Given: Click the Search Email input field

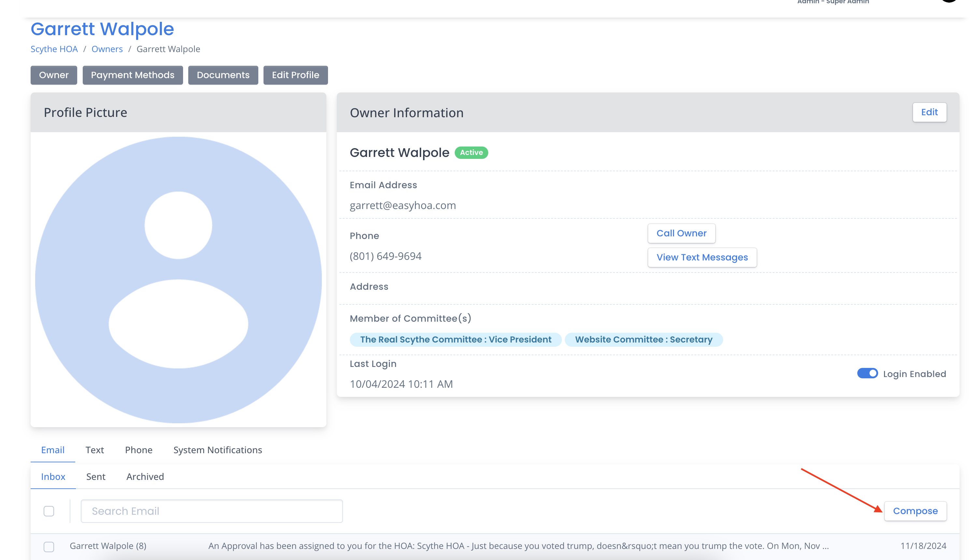Looking at the screenshot, I should 212,511.
